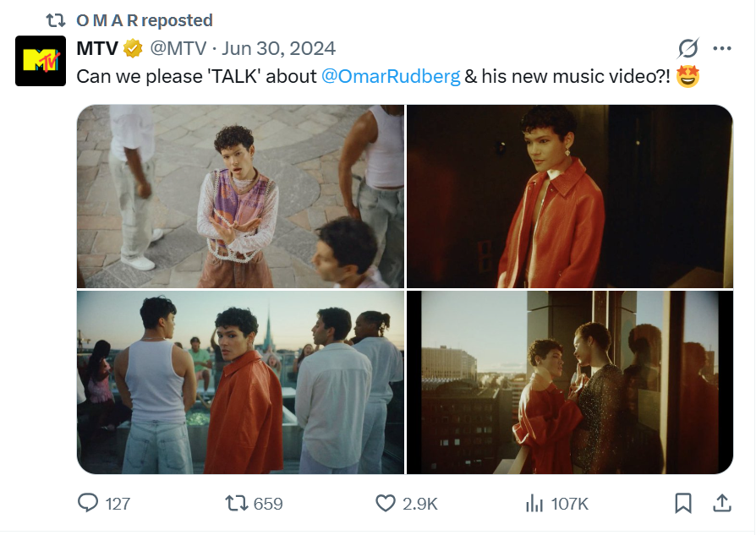Viewport: 756px width, 535px height.
Task: Open the orange jacket portrait photo
Action: point(570,196)
